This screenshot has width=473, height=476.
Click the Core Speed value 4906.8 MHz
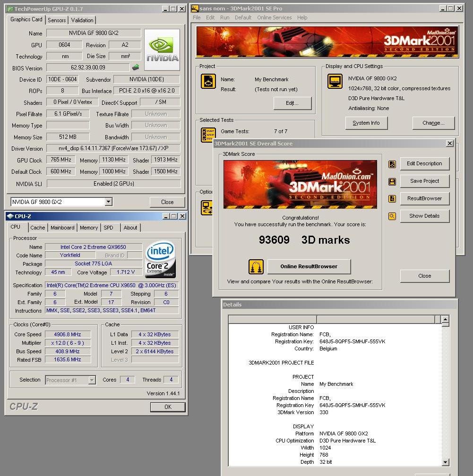pyautogui.click(x=68, y=334)
